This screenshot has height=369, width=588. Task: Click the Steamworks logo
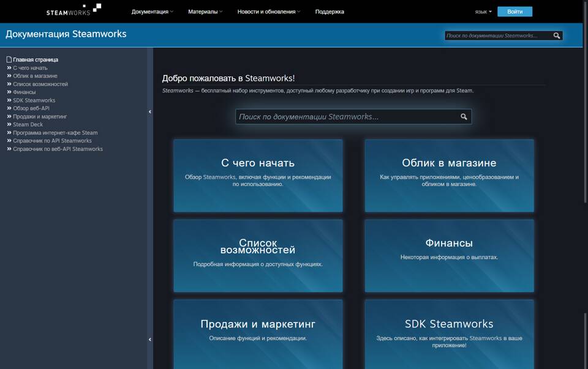73,10
